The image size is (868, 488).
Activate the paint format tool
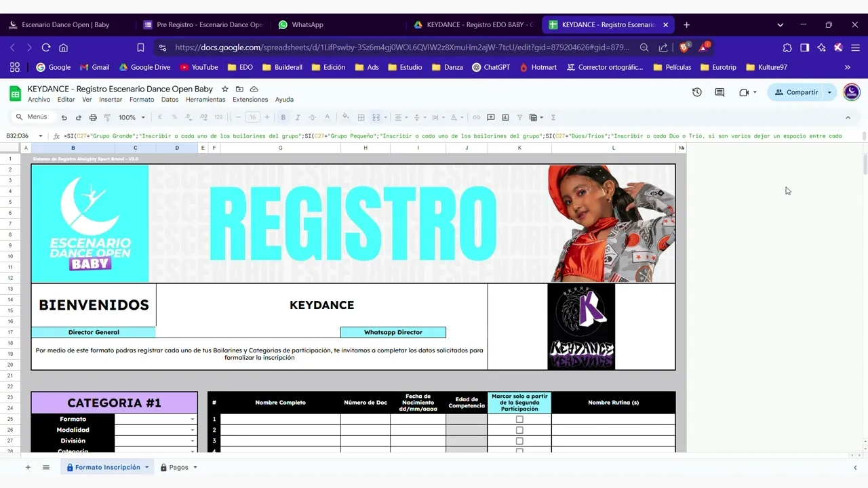coord(107,117)
